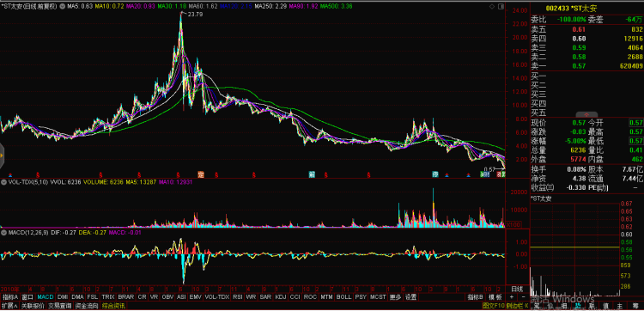Collapse the order book with the red chevron
The image size is (644, 311).
(586, 114)
